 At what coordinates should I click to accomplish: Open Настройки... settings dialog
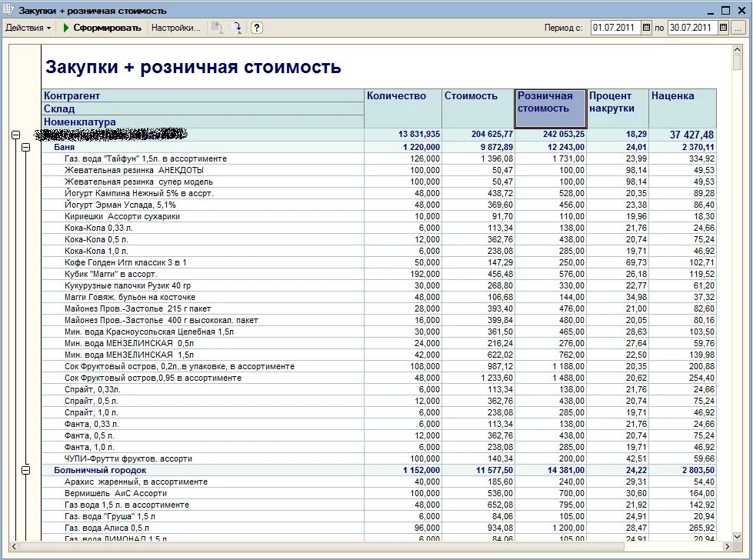point(176,28)
